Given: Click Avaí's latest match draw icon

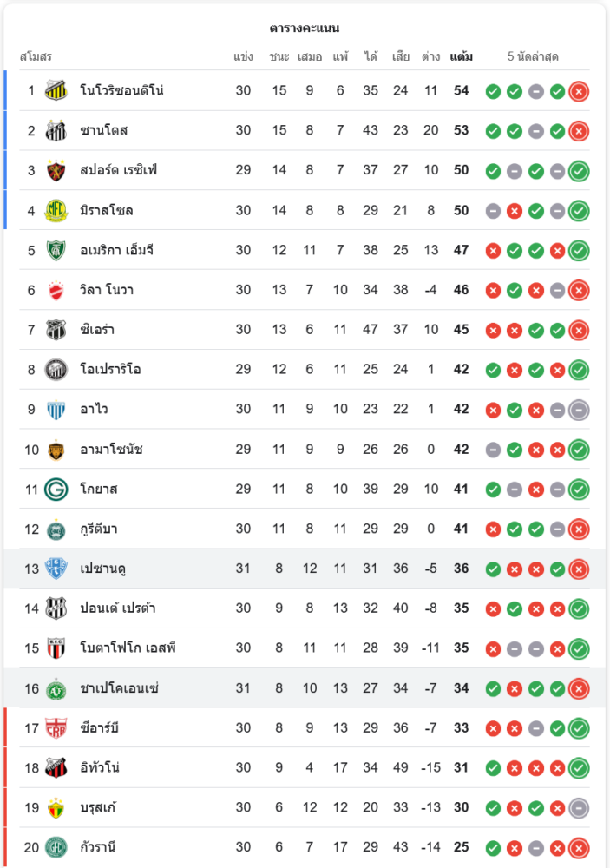Looking at the screenshot, I should tap(579, 410).
